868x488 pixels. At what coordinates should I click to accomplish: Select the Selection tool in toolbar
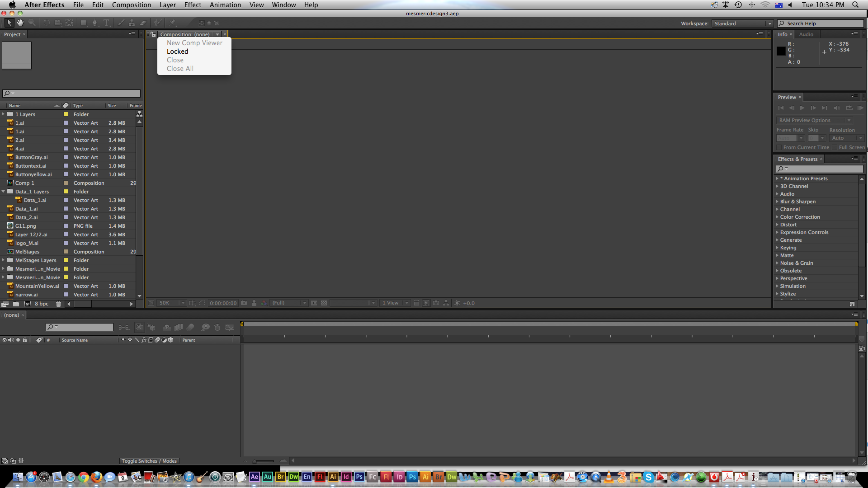tap(8, 23)
